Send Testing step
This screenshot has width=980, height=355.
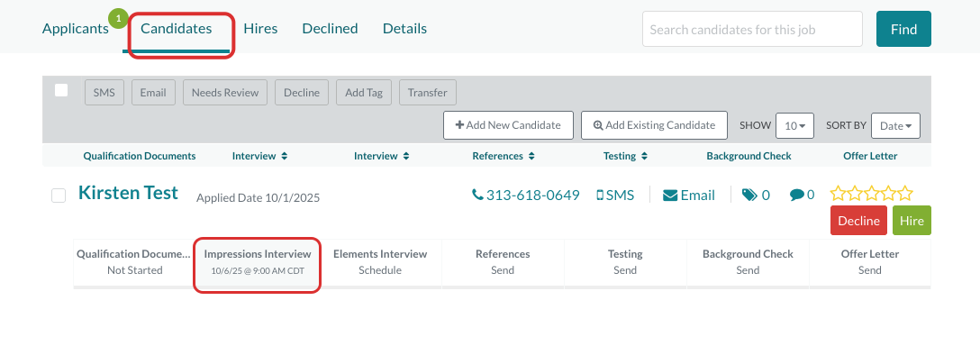[625, 262]
